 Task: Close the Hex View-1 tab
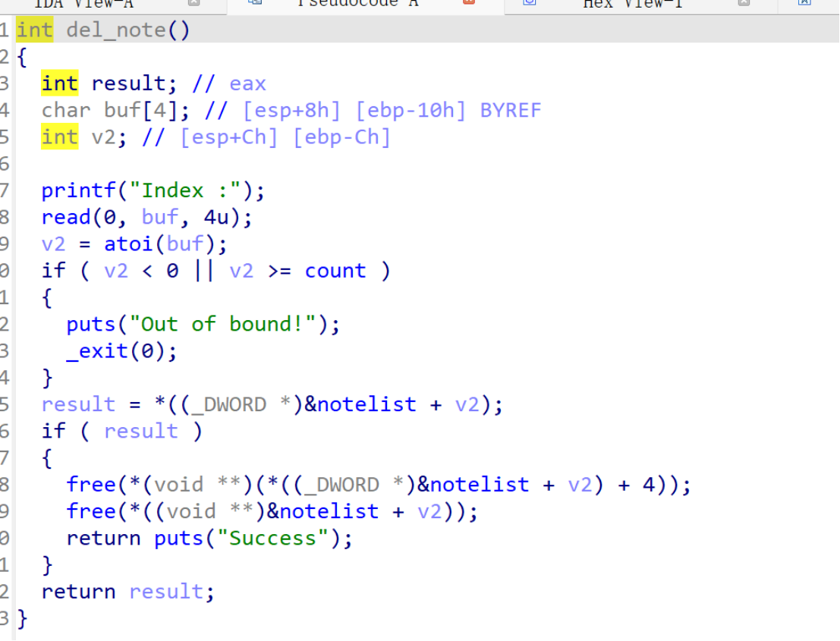[744, 3]
